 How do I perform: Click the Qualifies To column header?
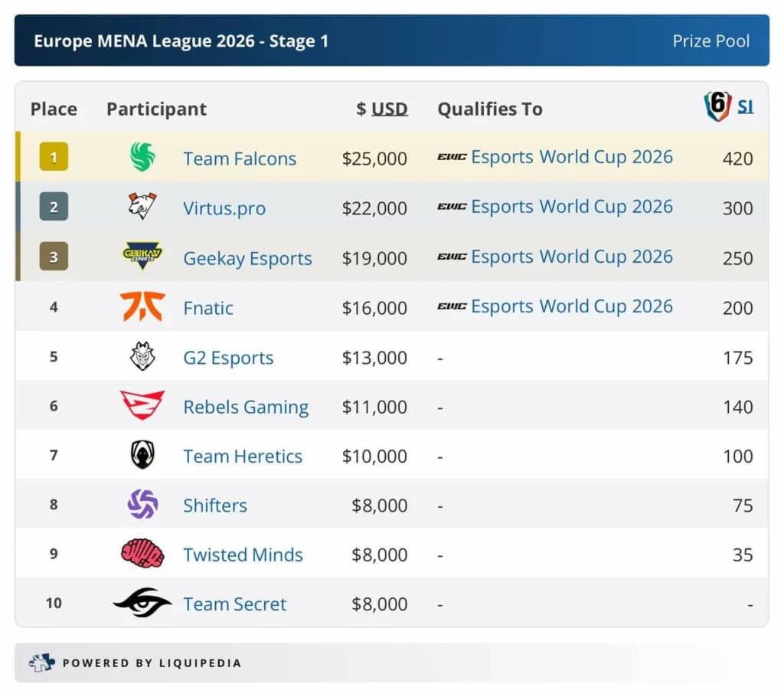click(490, 109)
